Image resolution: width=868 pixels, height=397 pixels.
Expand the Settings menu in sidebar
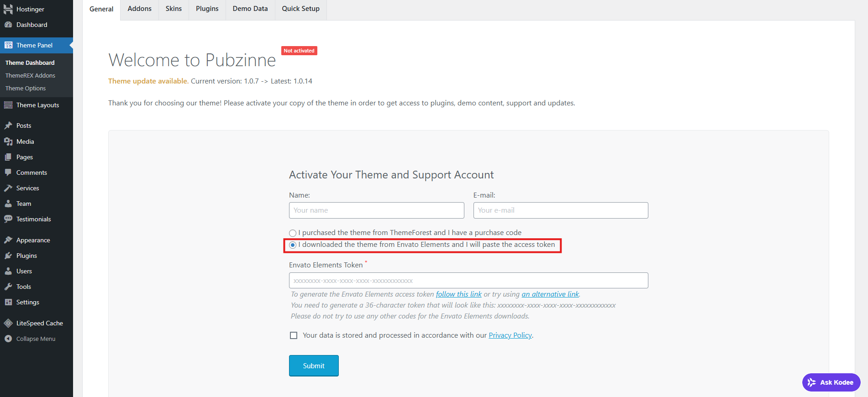[x=27, y=302]
